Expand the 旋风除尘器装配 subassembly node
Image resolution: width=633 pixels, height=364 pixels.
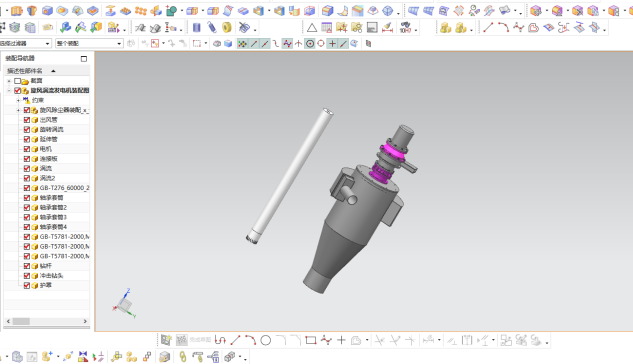point(18,110)
